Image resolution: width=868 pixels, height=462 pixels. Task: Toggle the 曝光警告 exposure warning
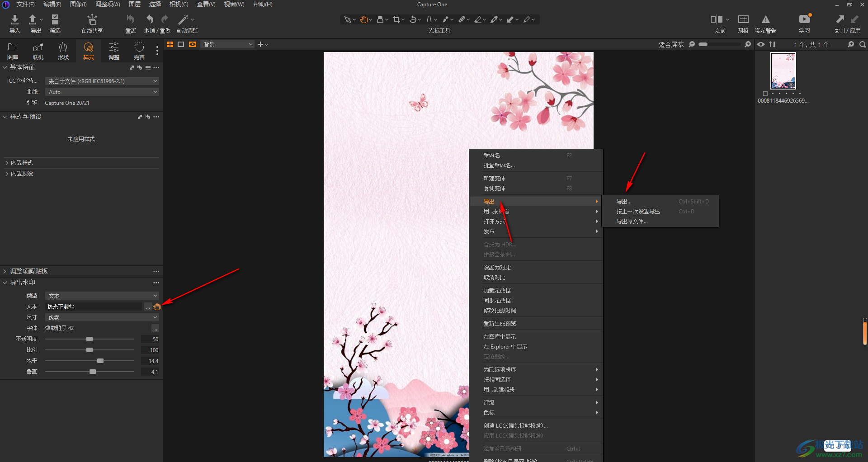765,19
